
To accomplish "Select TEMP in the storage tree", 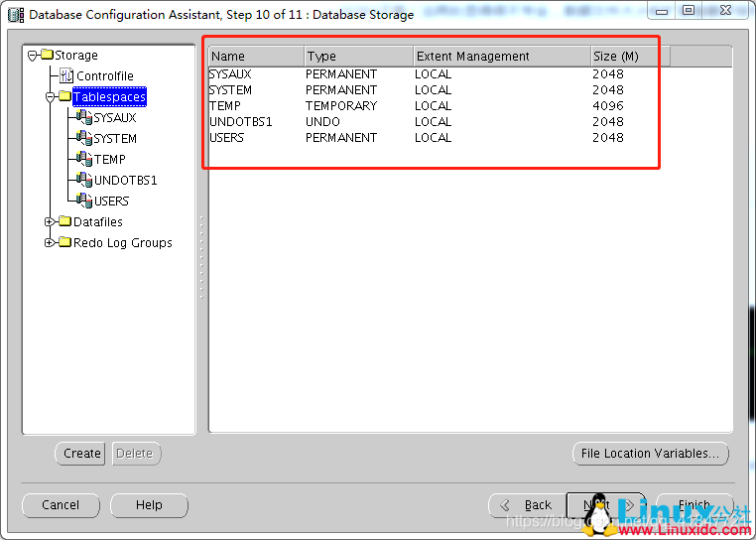I will click(x=110, y=159).
